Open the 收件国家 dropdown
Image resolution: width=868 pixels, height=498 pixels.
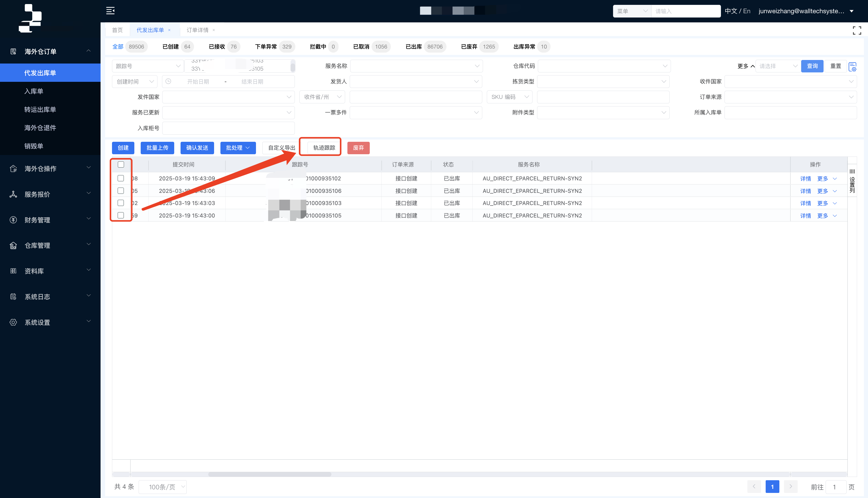tap(790, 81)
